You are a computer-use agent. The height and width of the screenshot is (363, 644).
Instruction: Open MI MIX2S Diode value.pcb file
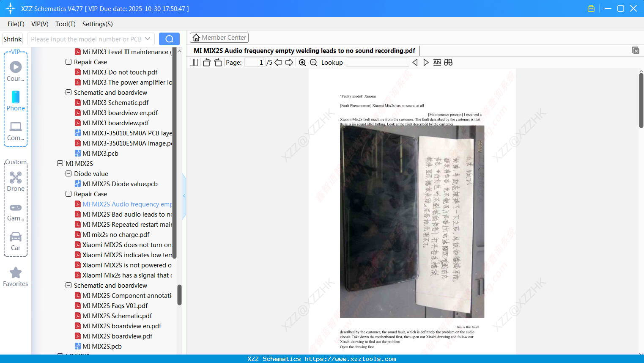120,184
